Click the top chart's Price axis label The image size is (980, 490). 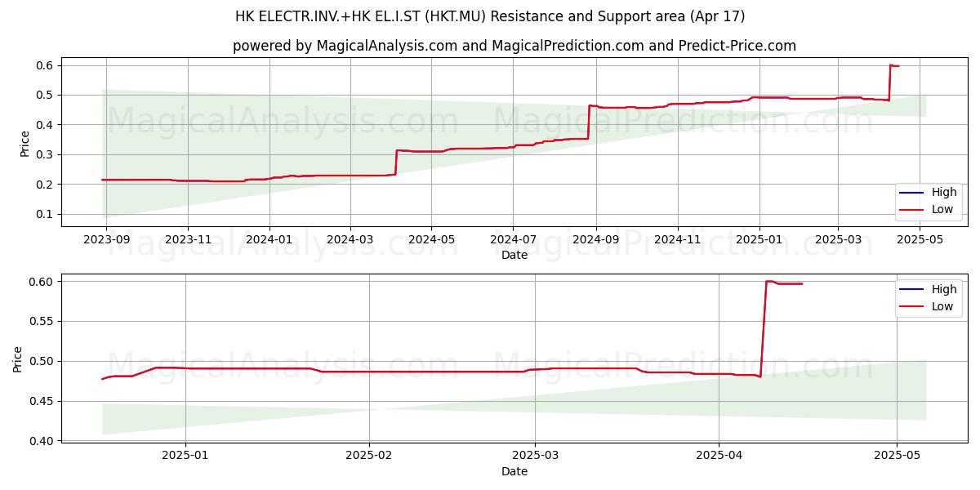click(24, 143)
